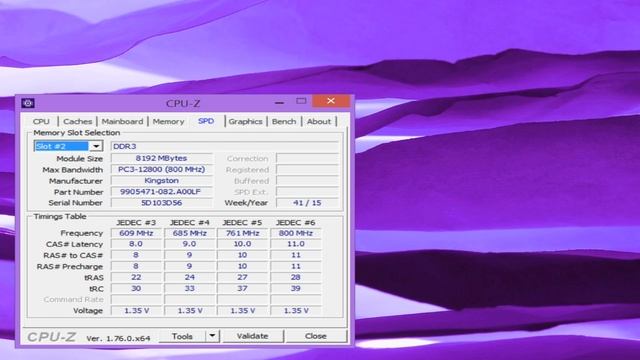Switch to the Graphics tab
The width and height of the screenshot is (640, 360).
(245, 121)
